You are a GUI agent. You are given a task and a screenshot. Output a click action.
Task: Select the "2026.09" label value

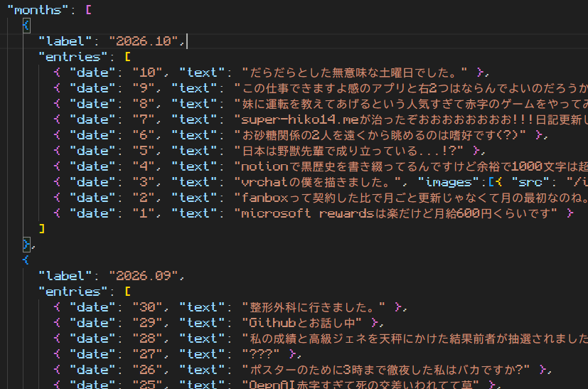pos(143,276)
